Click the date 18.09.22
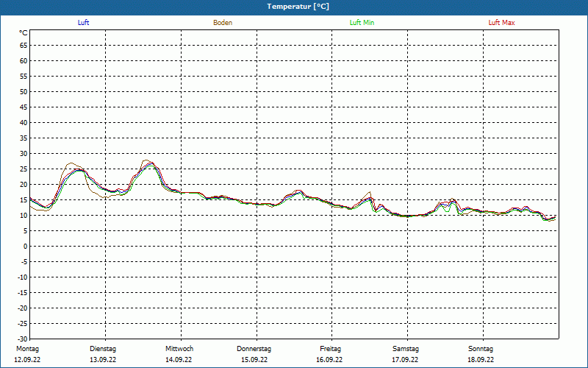588x368 pixels. coord(481,360)
